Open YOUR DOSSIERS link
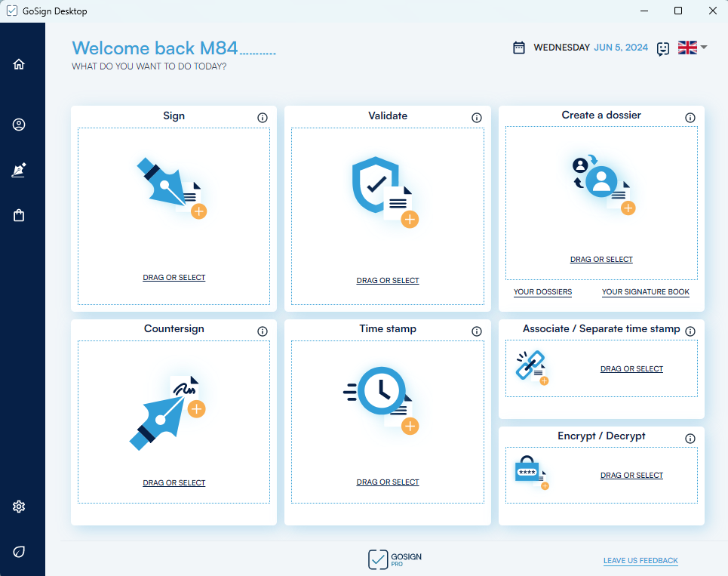 [x=542, y=292]
